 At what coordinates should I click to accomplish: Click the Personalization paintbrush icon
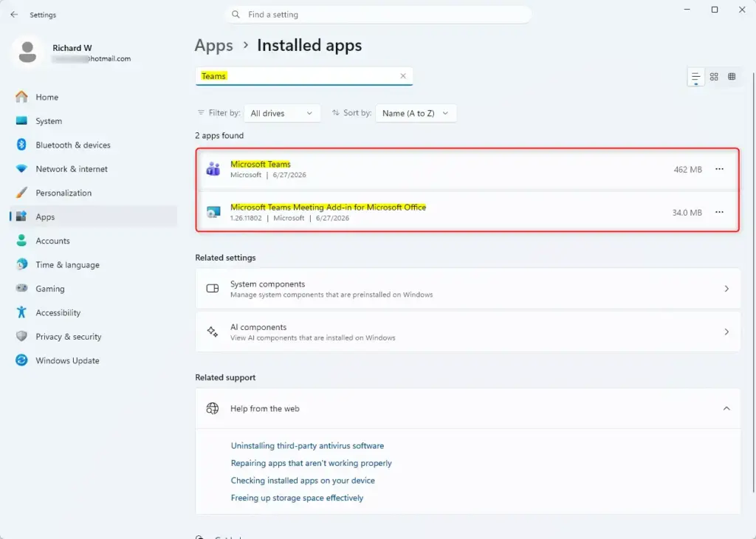coord(21,193)
